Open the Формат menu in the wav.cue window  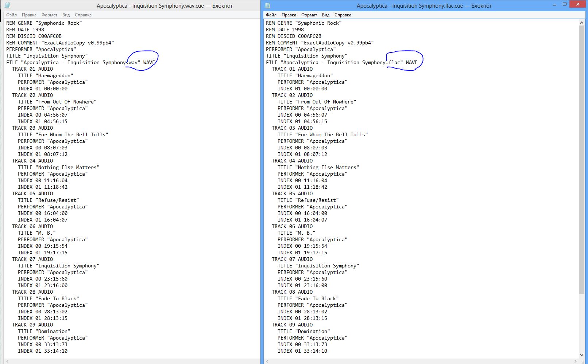pos(50,15)
